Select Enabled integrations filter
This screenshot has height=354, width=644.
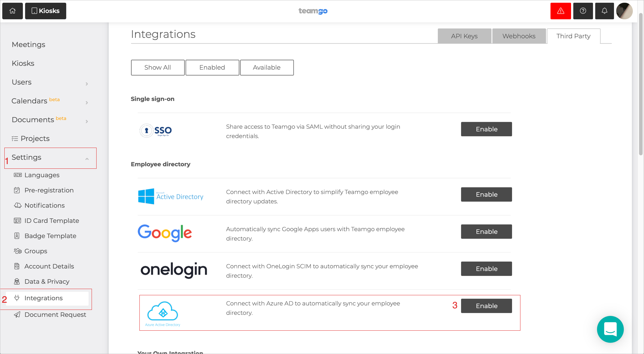[x=212, y=67]
